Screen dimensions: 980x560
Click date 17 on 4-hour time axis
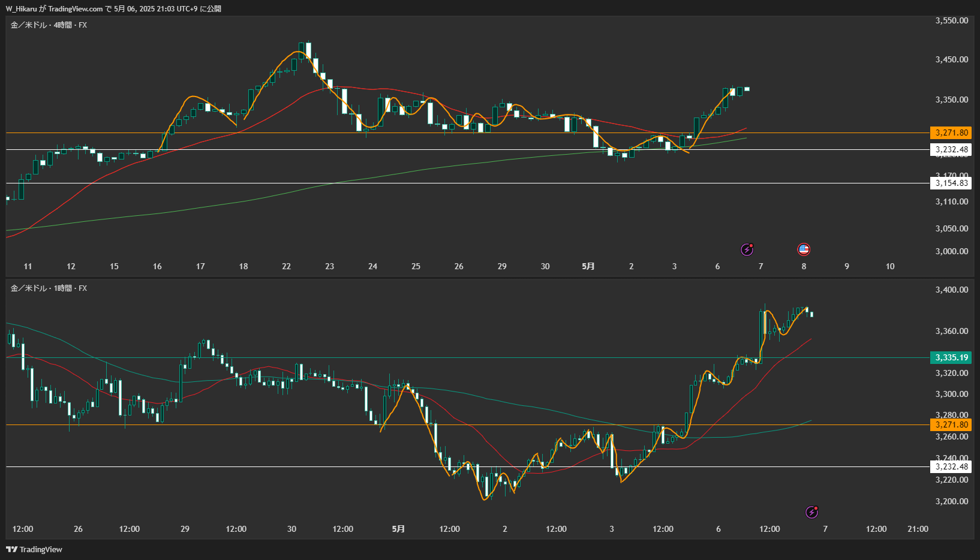[200, 266]
